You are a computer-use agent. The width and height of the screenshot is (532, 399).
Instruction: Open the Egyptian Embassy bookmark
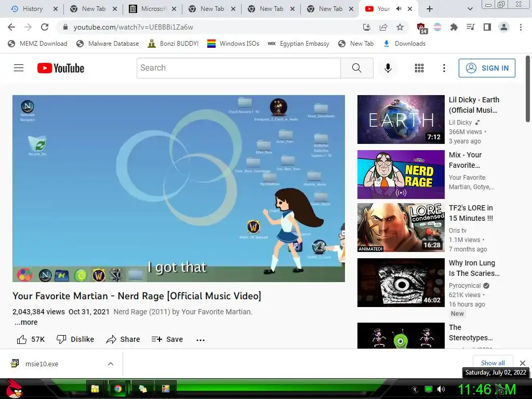[299, 44]
